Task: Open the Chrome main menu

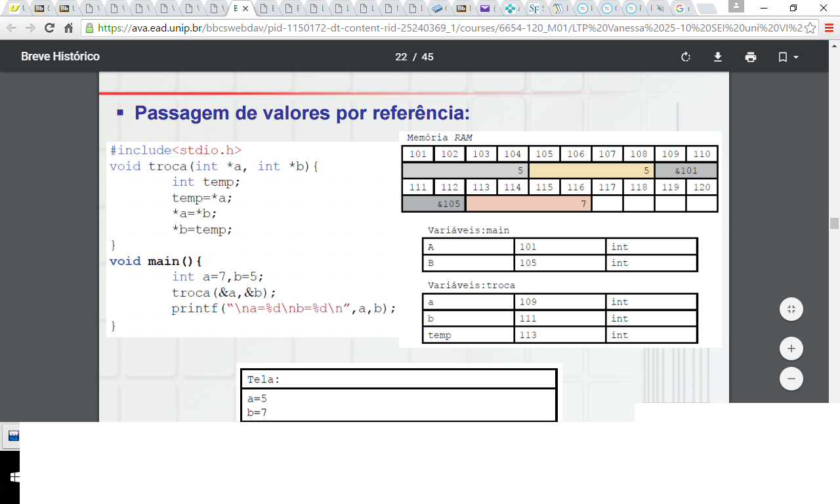Action: pos(829,28)
